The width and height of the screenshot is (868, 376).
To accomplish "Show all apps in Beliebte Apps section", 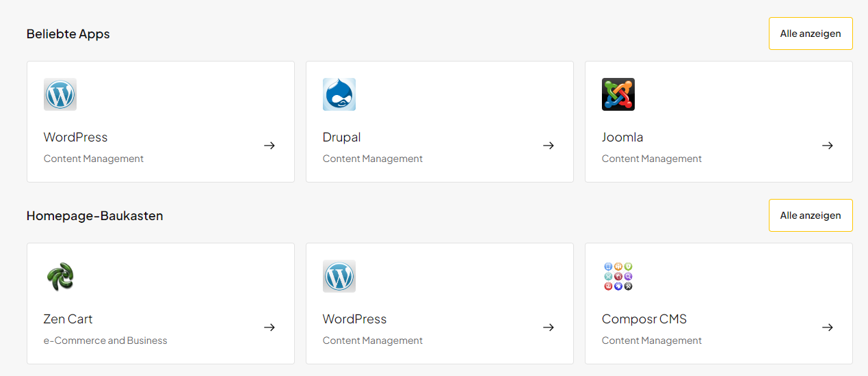I will tap(811, 33).
